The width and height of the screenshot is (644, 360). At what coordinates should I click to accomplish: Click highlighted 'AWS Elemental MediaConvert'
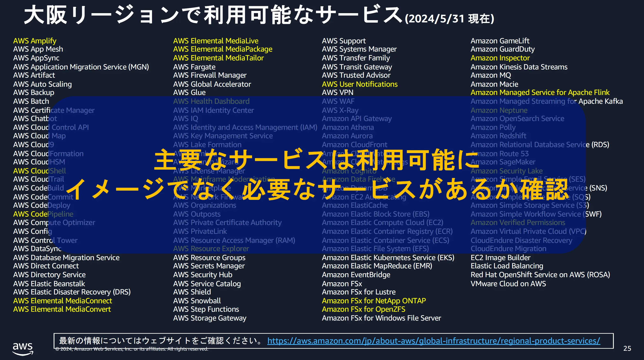coord(62,309)
